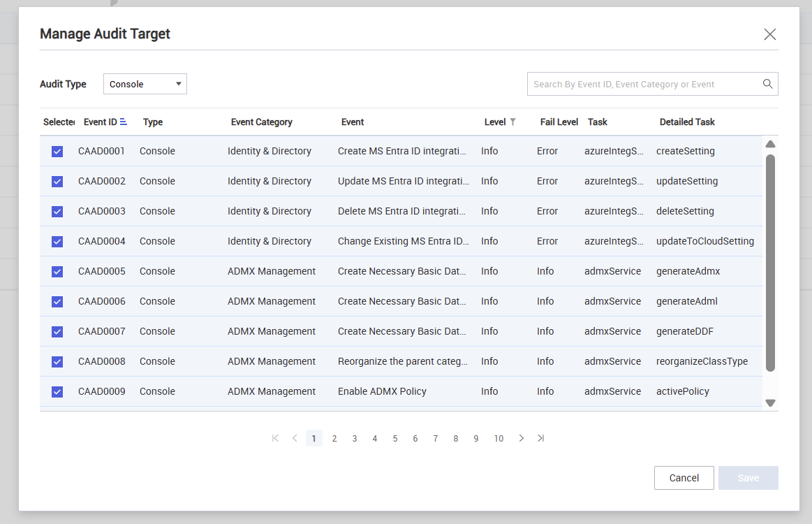Viewport: 812px width, 524px height.
Task: Uncheck the CAAD0001 row checkbox
Action: [x=57, y=151]
